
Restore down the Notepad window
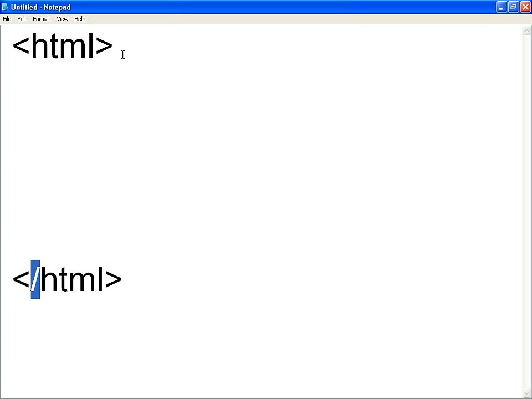(x=513, y=7)
